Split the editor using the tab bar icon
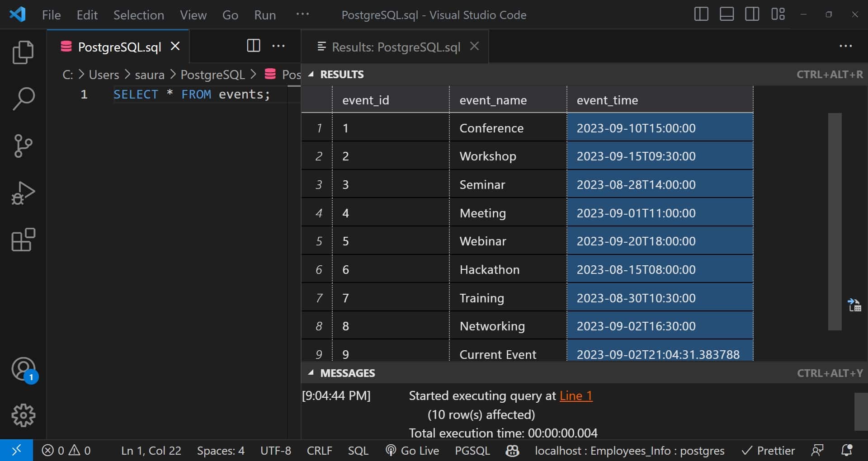Screen dimensions: 868x461 coord(254,46)
